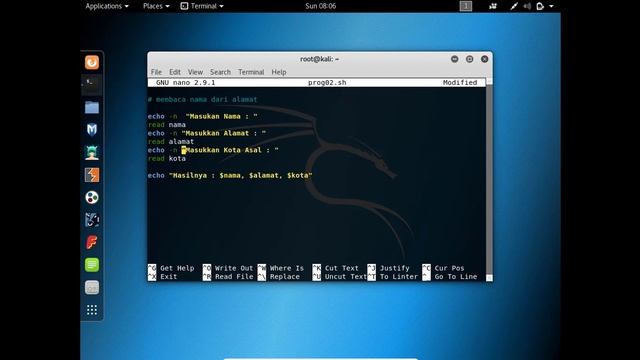This screenshot has height=360, width=640.
Task: Click the comment line membaca nama dari alamat
Action: click(202, 99)
